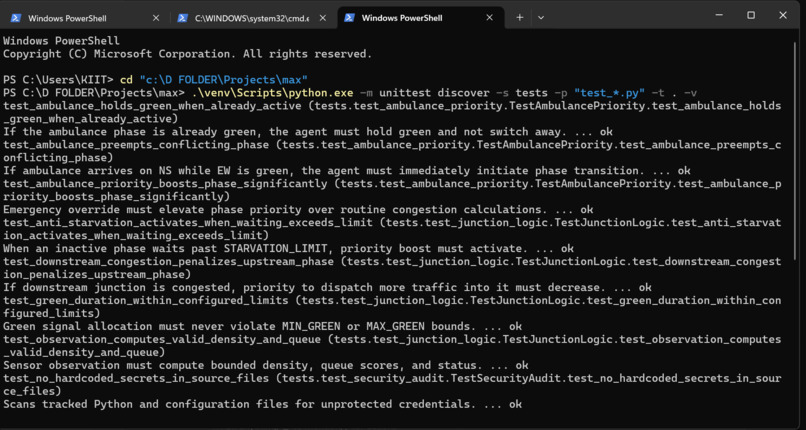Image resolution: width=806 pixels, height=430 pixels.
Task: Click the 'Windows PowerShell' header line
Action: (x=61, y=41)
